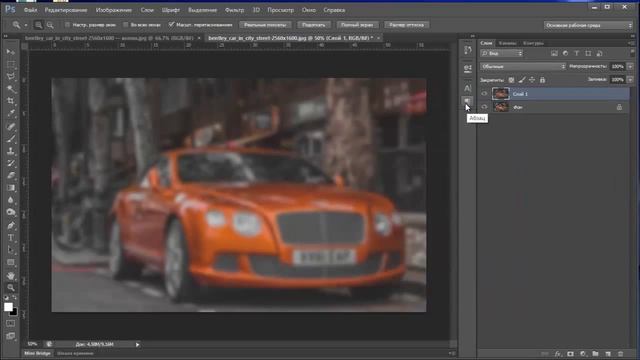Select the Eyedropper tool
The height and width of the screenshot is (360, 640).
[11, 113]
